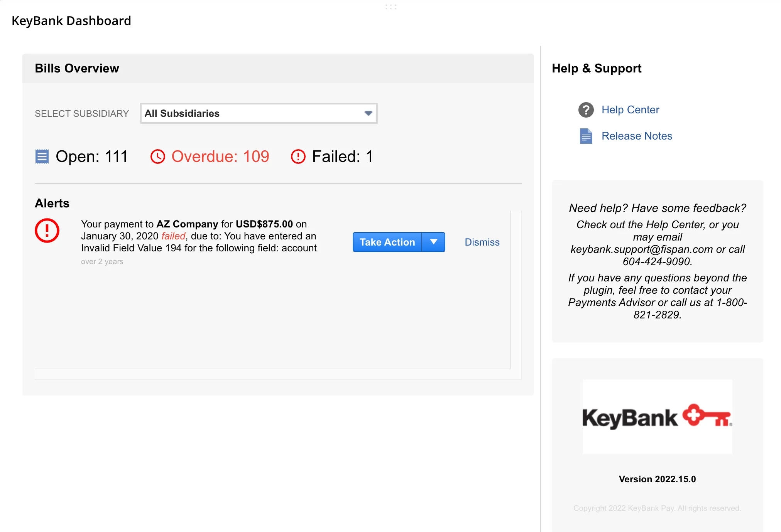Click the dashboard drag handle dots
Image resolution: width=781 pixels, height=532 pixels.
[x=390, y=7]
